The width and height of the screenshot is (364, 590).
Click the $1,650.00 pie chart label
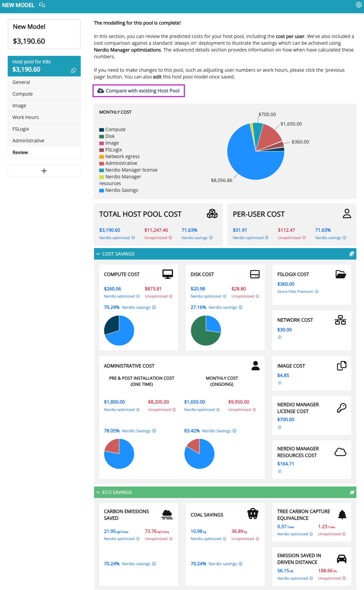coord(291,124)
